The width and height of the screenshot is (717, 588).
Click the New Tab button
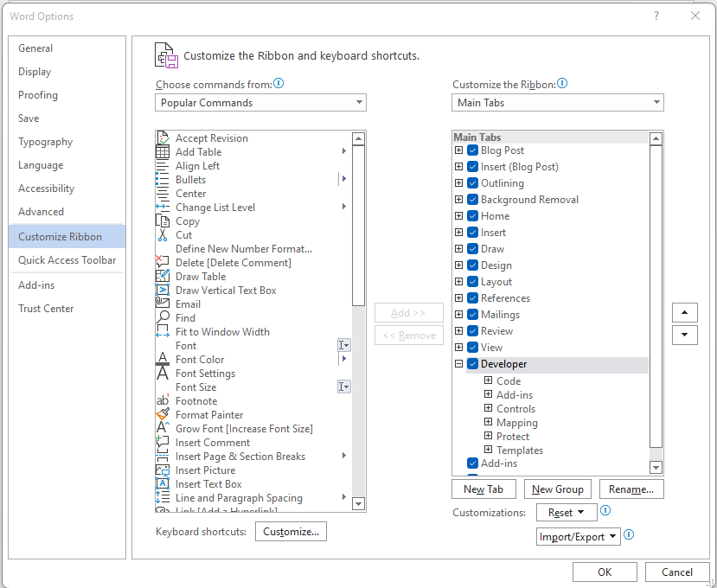click(x=483, y=489)
